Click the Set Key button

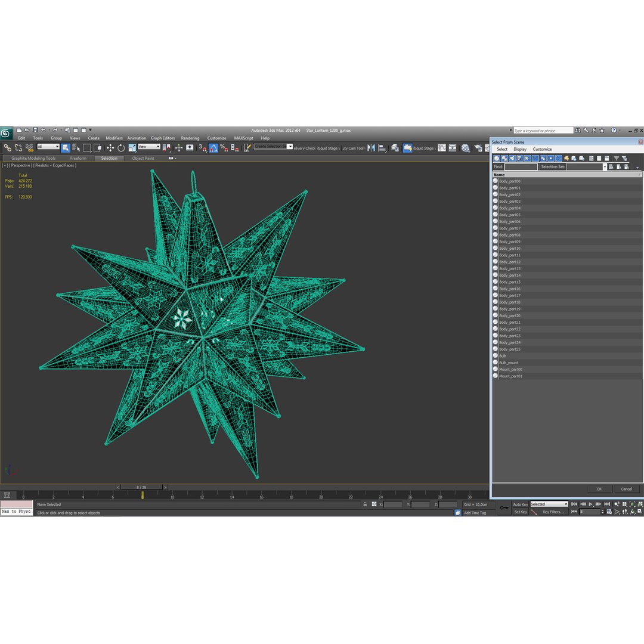(x=520, y=512)
